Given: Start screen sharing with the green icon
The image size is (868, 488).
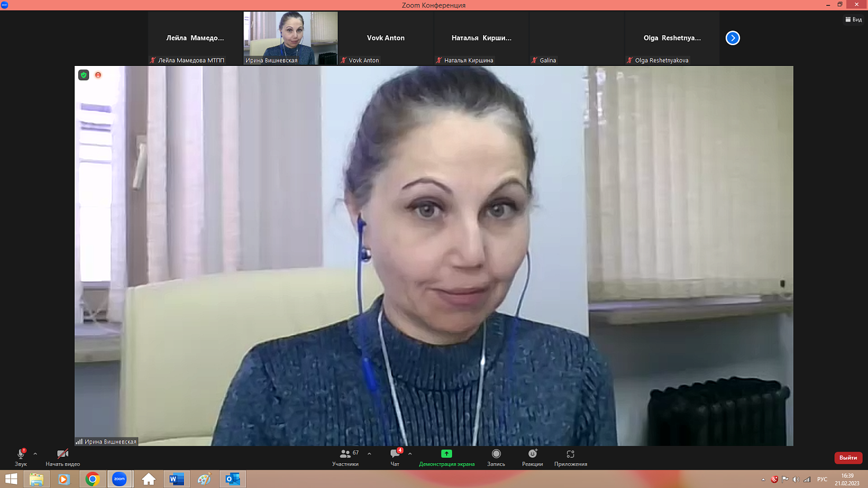Looking at the screenshot, I should 446,454.
